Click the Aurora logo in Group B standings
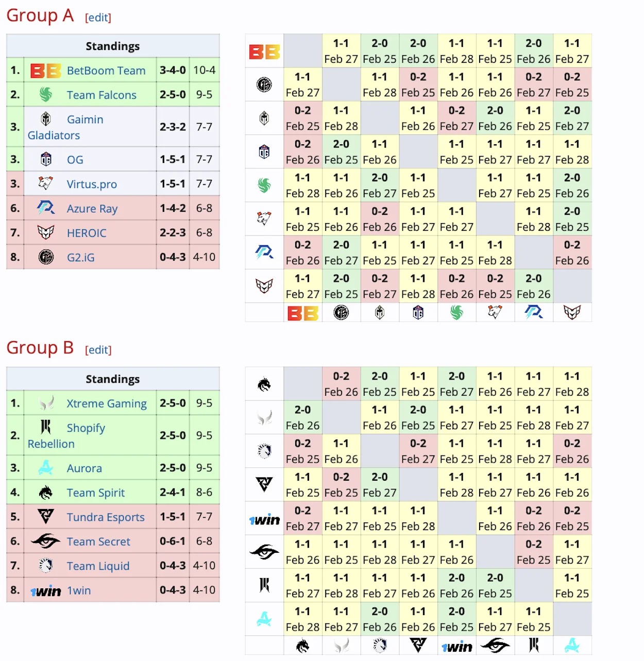The height and width of the screenshot is (661, 644). pyautogui.click(x=46, y=468)
